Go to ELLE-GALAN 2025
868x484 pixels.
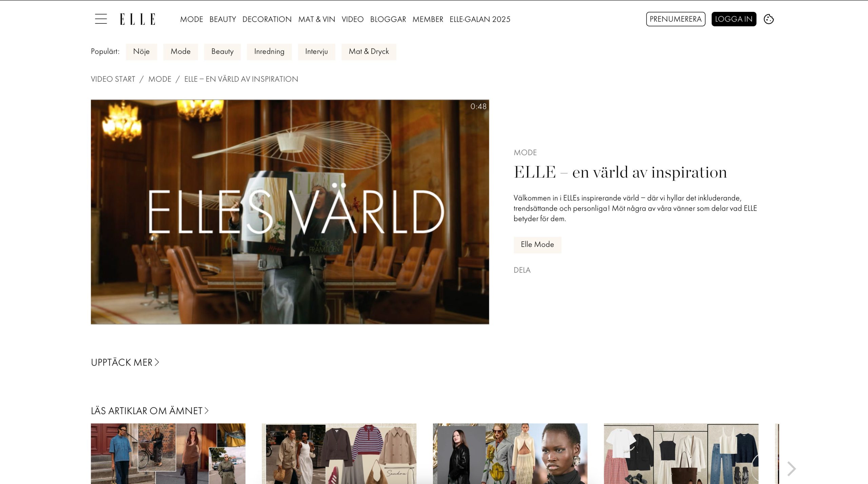coord(480,19)
